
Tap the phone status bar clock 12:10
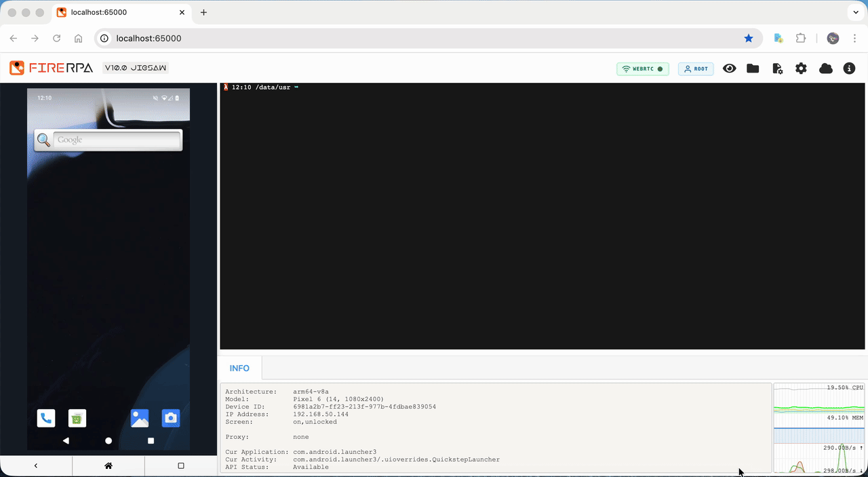tap(44, 98)
